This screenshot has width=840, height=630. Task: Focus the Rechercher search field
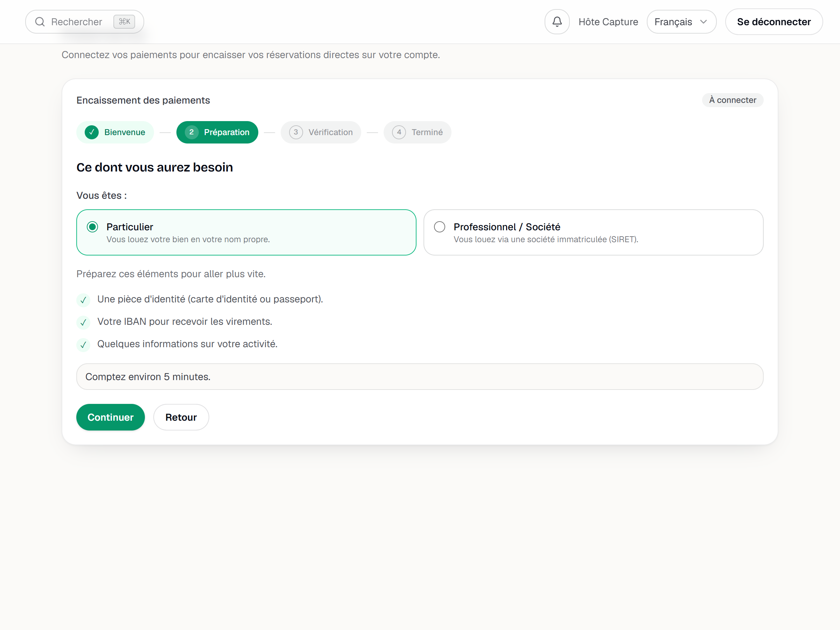[84, 22]
